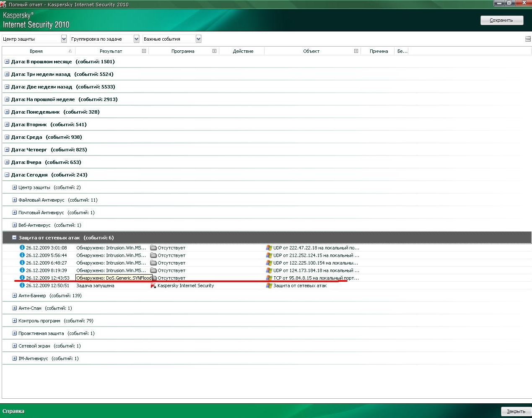Click the Windows icon beside TCP от 95.84.8.15
532x418 pixels.
click(x=269, y=278)
